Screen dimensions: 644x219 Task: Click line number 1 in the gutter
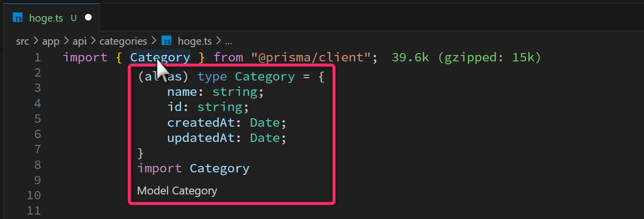37,57
